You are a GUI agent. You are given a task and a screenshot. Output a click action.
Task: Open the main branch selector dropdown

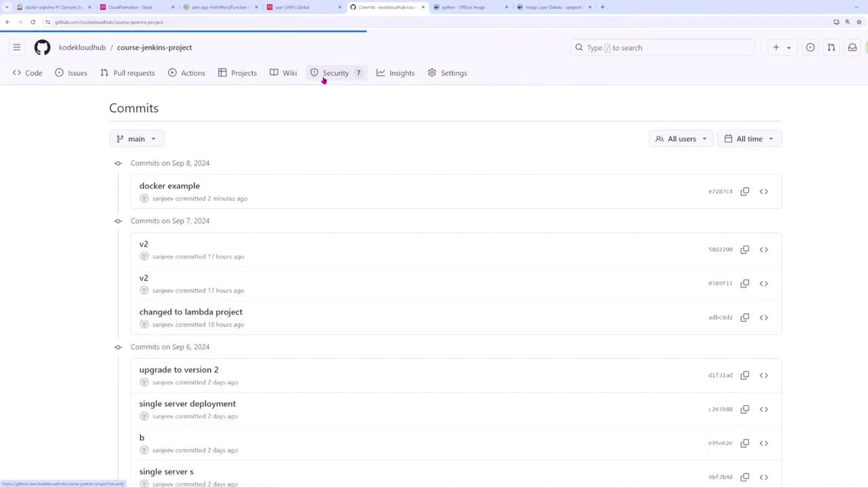[x=136, y=139]
